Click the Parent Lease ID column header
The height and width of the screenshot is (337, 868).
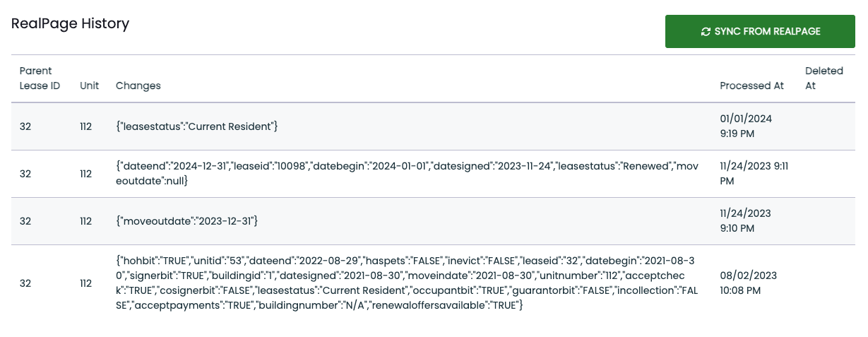40,78
